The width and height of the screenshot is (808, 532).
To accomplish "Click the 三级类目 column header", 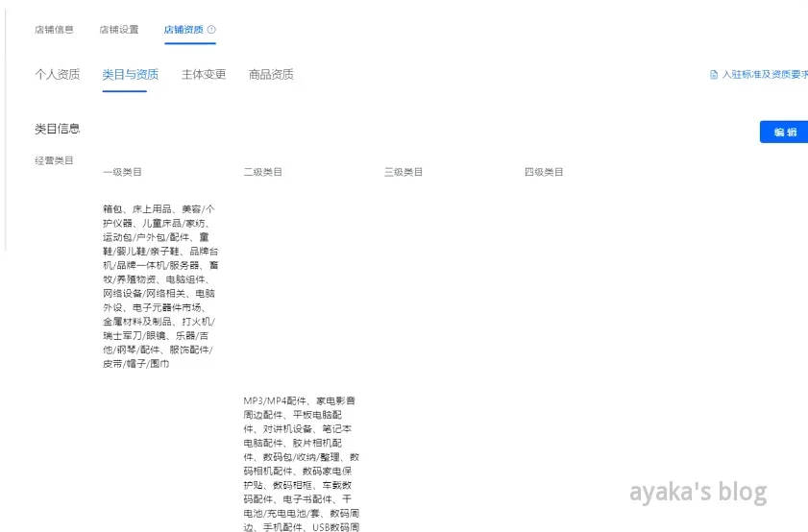I will (x=404, y=172).
